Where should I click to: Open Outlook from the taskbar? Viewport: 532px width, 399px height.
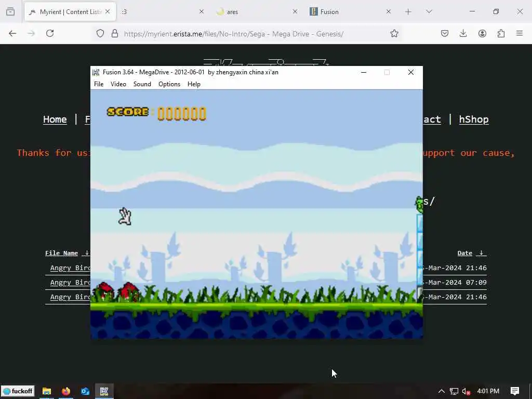(x=85, y=391)
